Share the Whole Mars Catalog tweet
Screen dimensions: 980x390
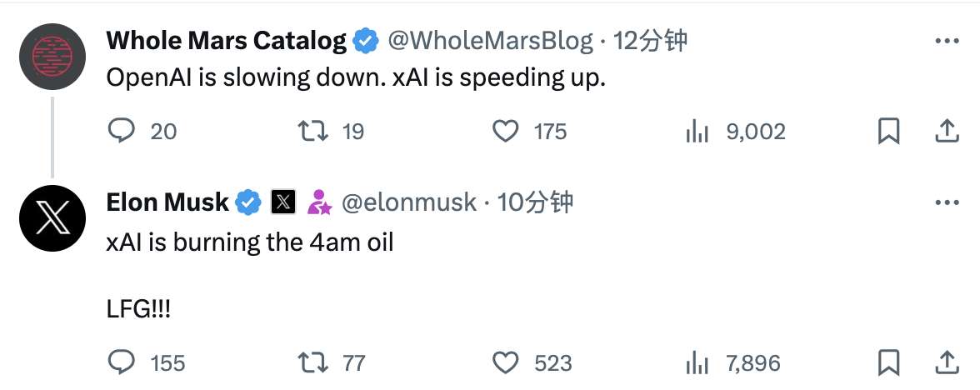tap(946, 132)
